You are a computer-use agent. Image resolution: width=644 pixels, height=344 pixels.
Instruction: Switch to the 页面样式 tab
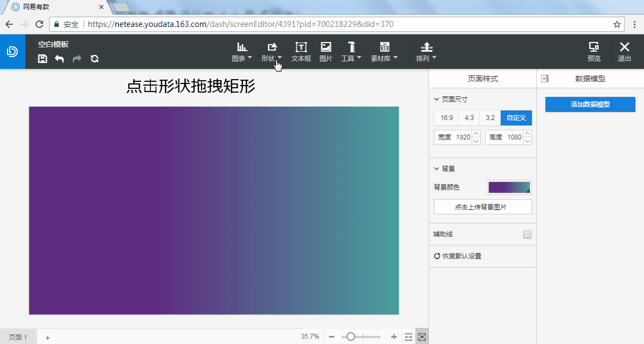click(482, 79)
